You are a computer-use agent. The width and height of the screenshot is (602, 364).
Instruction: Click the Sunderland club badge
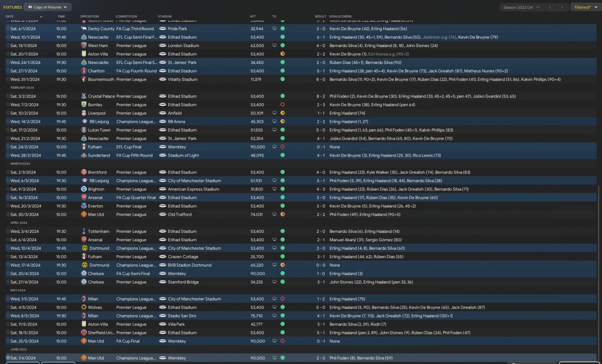pos(84,156)
